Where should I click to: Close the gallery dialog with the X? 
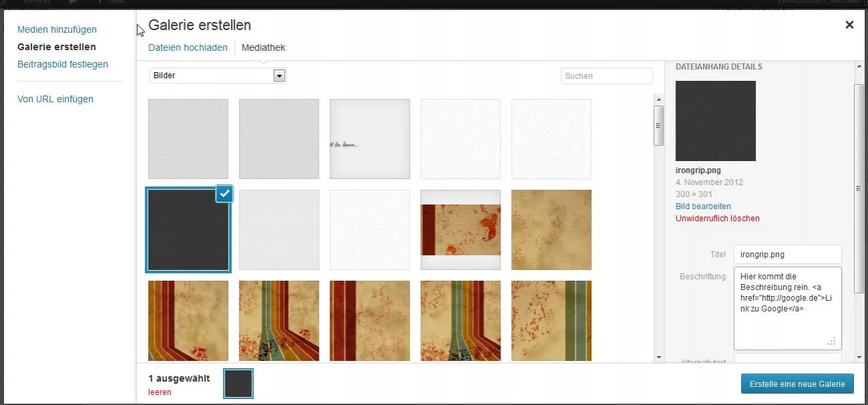849,25
